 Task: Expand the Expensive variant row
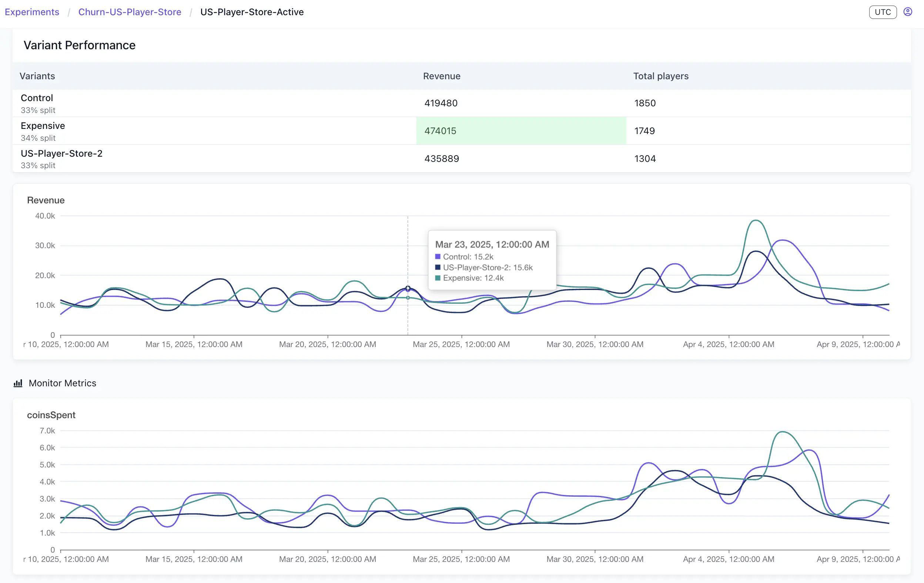43,130
